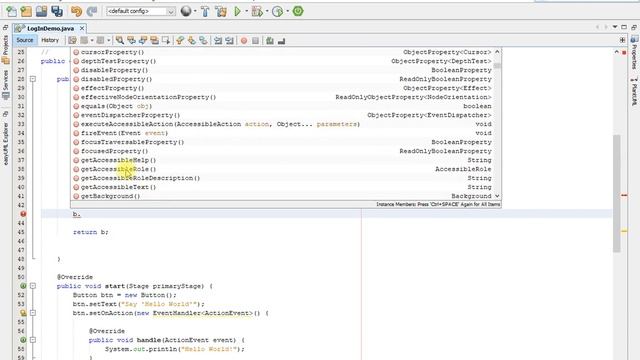Click the Uncomment lines icon

(x=281, y=40)
